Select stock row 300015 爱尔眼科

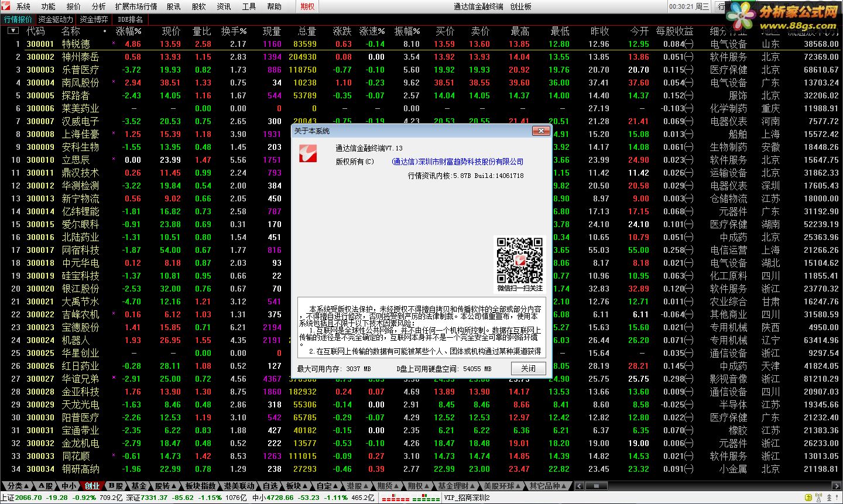tap(421, 224)
